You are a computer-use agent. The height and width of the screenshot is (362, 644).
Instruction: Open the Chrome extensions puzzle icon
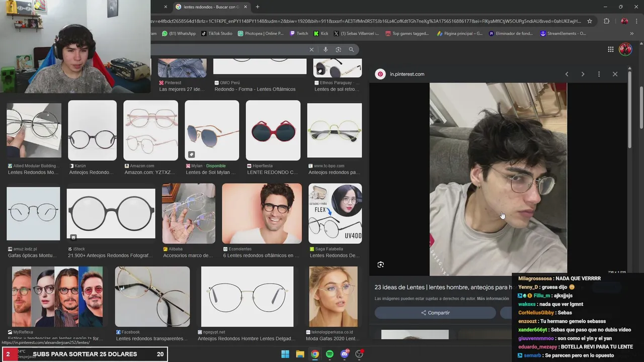pos(606,21)
